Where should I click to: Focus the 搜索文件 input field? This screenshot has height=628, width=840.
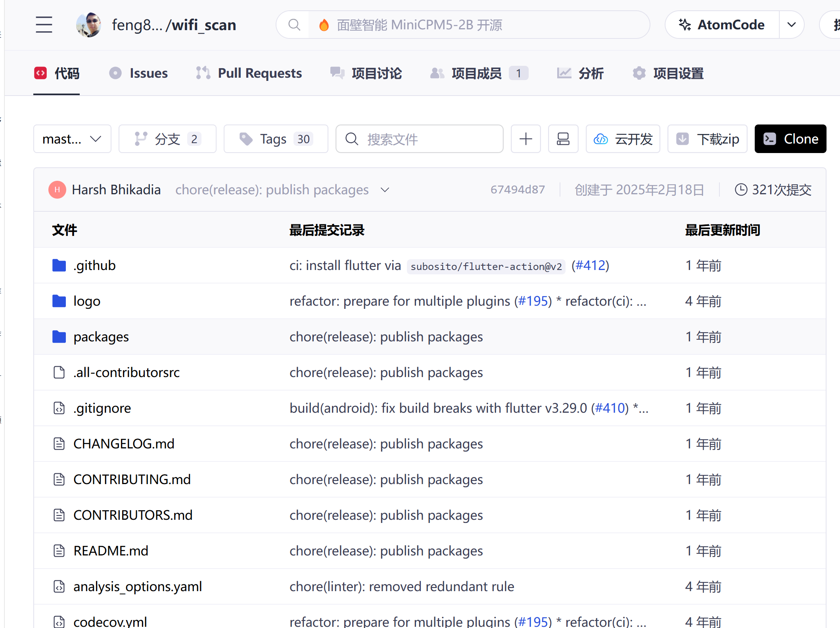[x=420, y=139]
